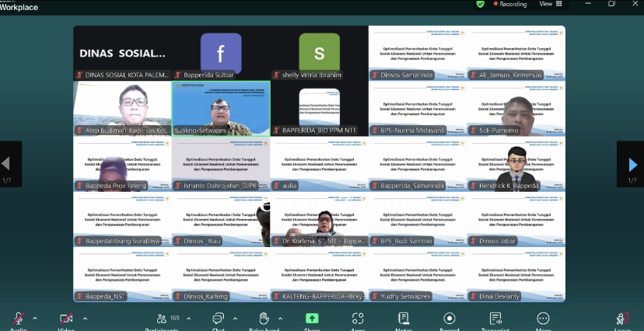Click the Record button in toolbar
644x331 pixels.
(449, 319)
